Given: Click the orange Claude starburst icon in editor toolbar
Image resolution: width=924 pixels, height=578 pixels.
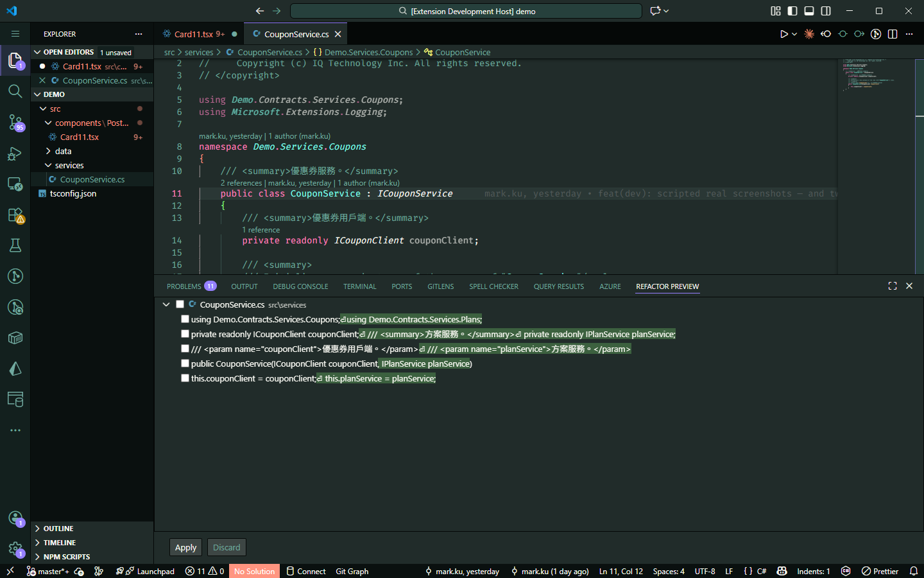Looking at the screenshot, I should point(809,34).
